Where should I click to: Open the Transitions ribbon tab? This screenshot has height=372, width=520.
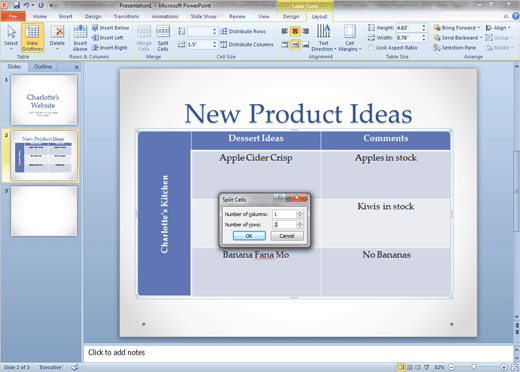click(126, 16)
